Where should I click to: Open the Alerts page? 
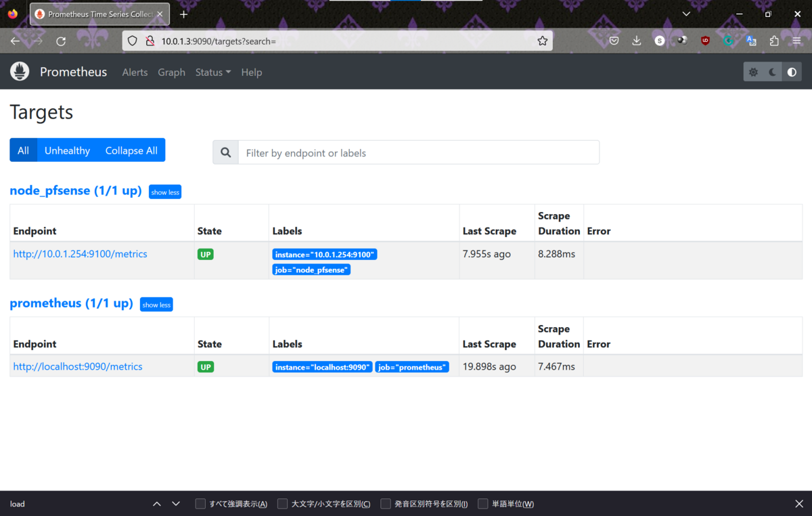pos(135,72)
